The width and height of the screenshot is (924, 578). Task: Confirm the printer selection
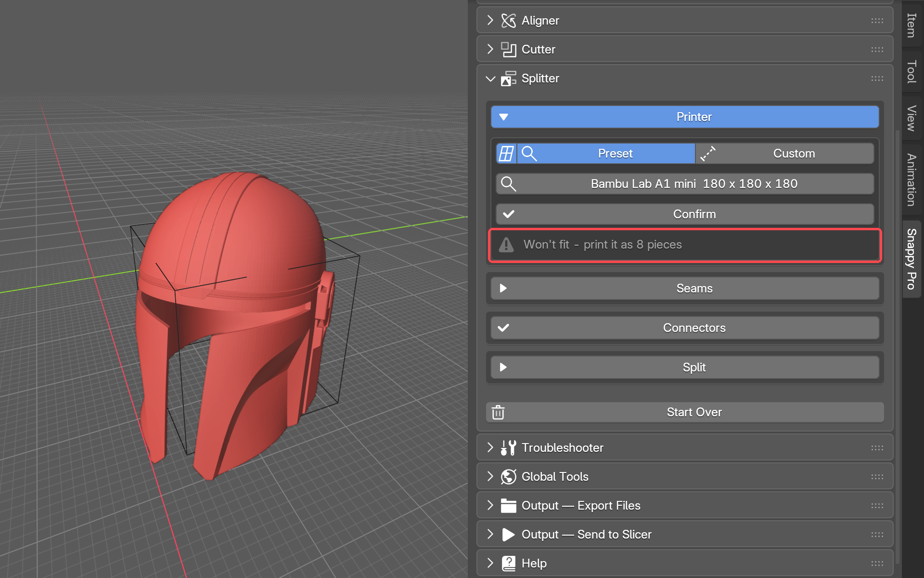[x=685, y=214]
